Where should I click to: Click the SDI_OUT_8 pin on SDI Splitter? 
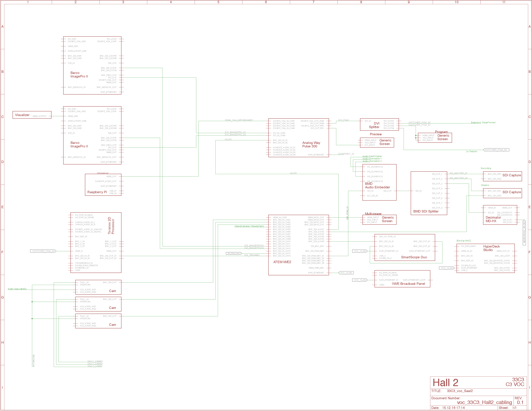pos(437,208)
